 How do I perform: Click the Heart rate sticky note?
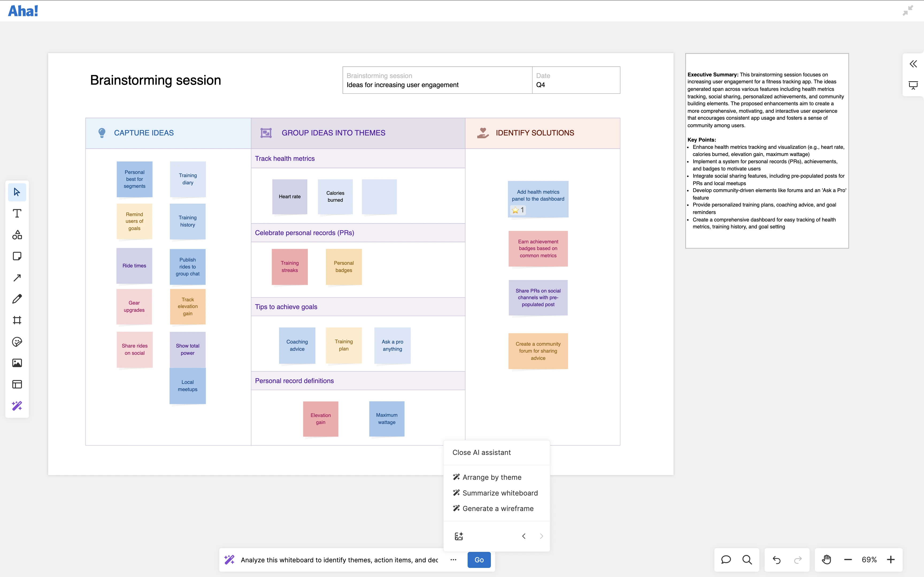[289, 197]
